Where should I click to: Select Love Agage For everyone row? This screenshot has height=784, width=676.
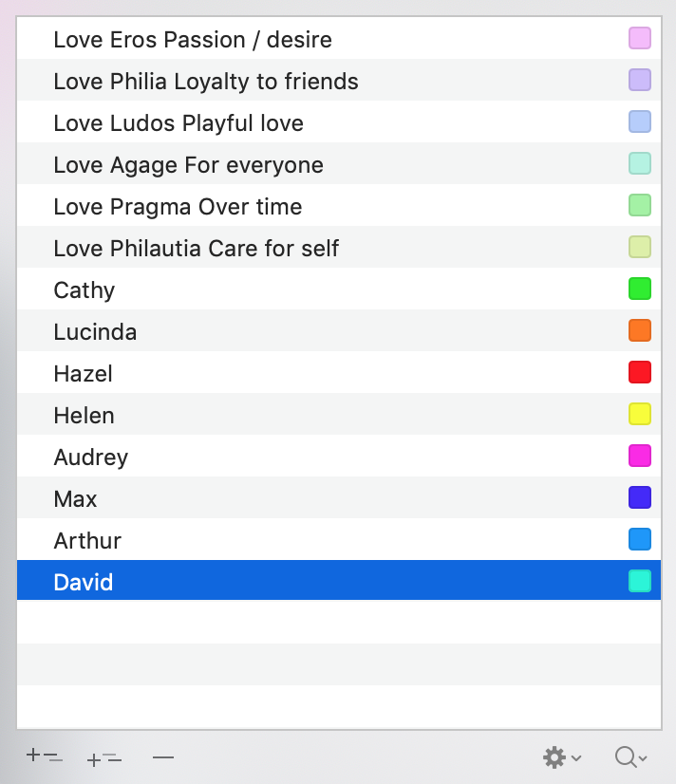point(339,163)
